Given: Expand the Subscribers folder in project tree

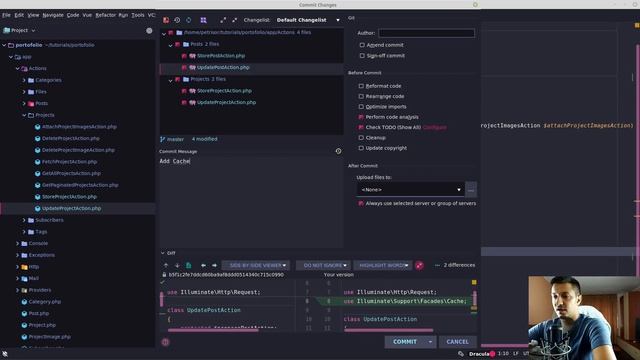Looking at the screenshot, I should [24, 220].
